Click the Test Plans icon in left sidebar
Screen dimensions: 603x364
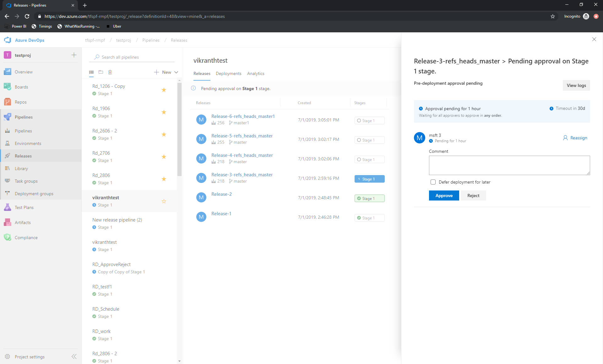(8, 207)
